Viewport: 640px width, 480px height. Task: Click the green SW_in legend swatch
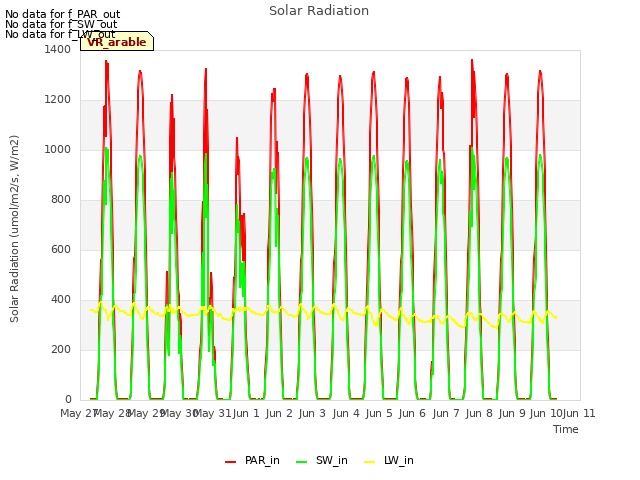point(301,461)
